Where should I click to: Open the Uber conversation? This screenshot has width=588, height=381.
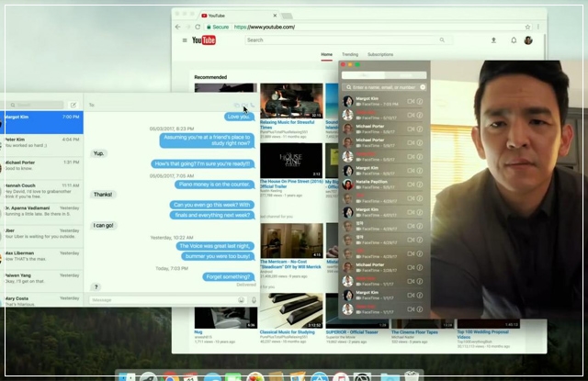[41, 237]
